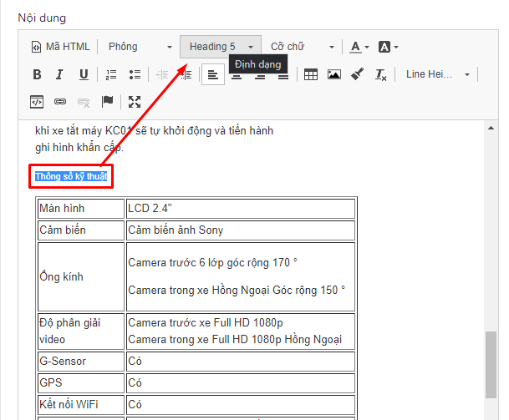
Task: Insert a table
Action: click(x=311, y=74)
